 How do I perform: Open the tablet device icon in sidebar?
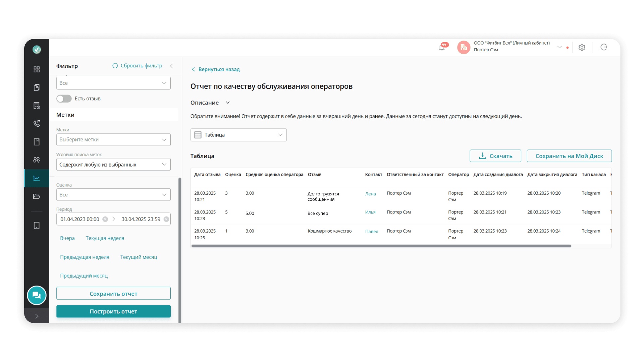(x=37, y=226)
